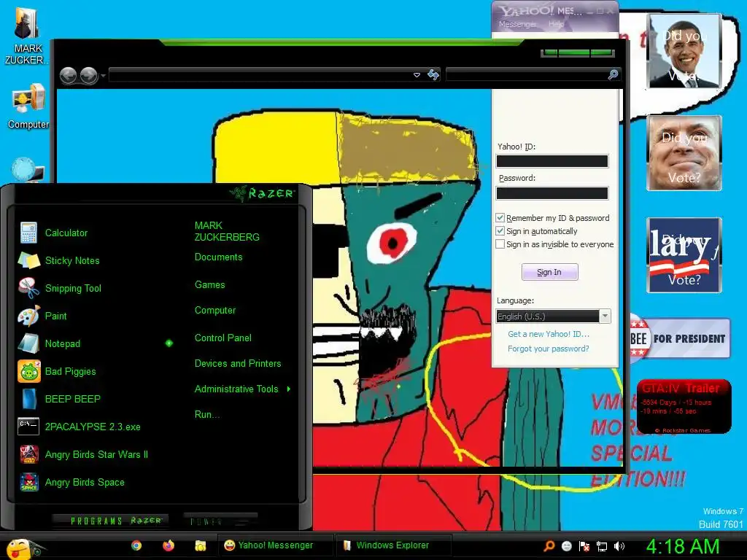Open MARK ZUCKERBERG user folder entry

227,231
